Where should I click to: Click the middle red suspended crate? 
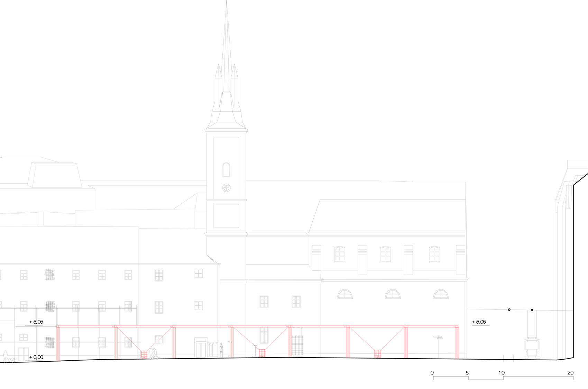262,353
